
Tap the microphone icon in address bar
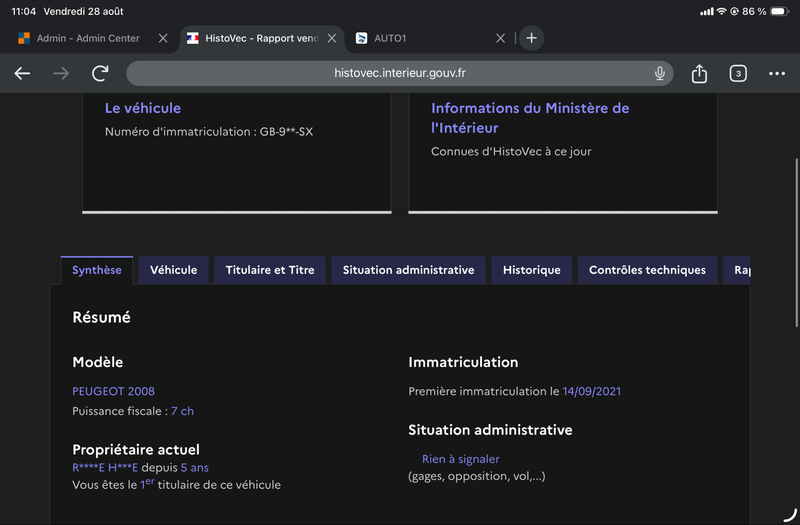(x=660, y=73)
